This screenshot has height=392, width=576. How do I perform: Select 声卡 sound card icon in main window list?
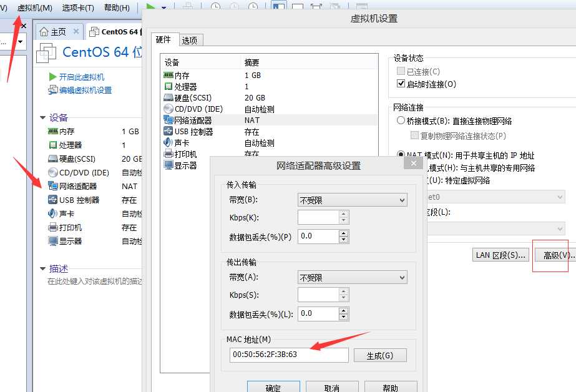pos(53,213)
